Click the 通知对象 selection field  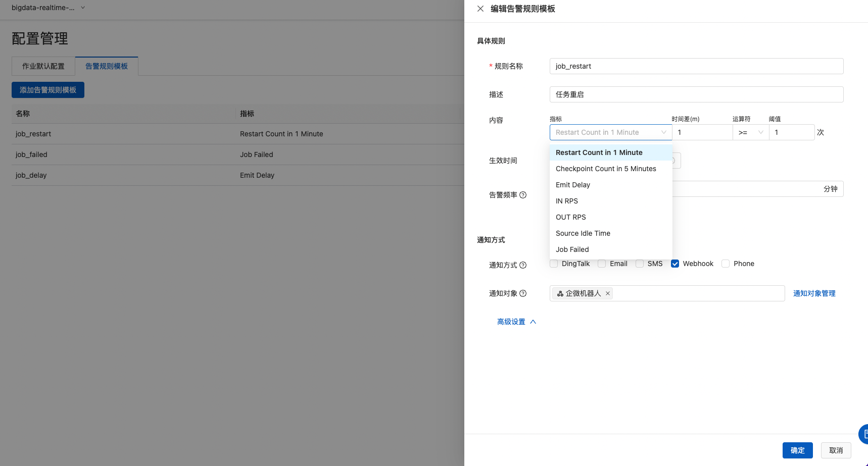pos(667,293)
